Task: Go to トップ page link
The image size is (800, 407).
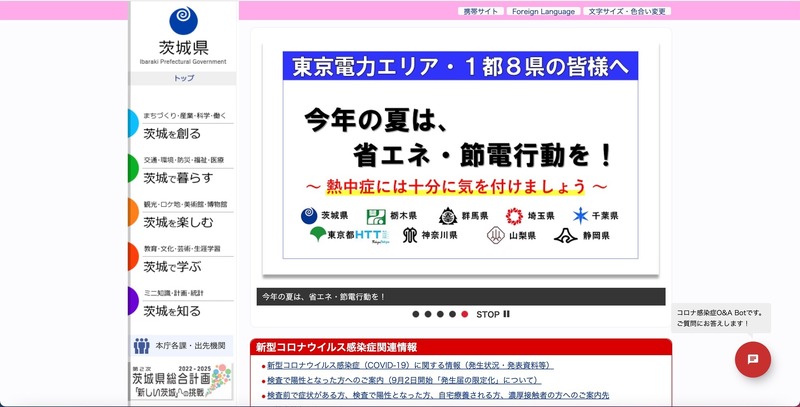Action: coord(184,78)
